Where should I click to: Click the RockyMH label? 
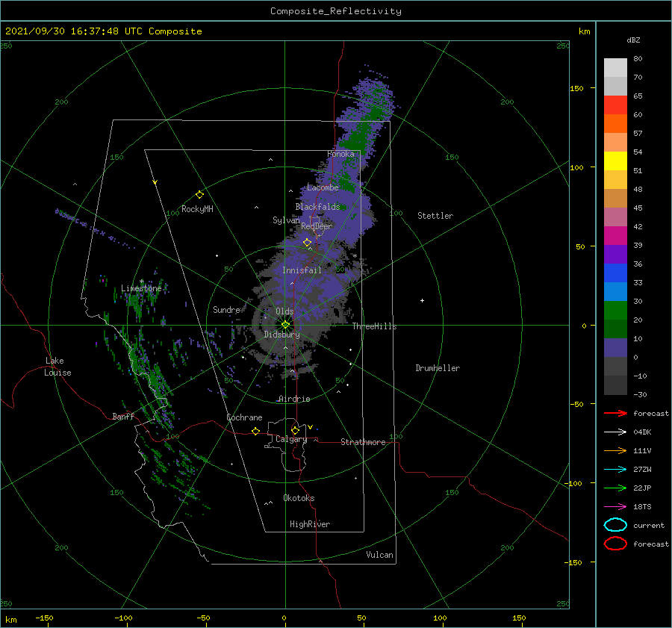[x=197, y=209]
